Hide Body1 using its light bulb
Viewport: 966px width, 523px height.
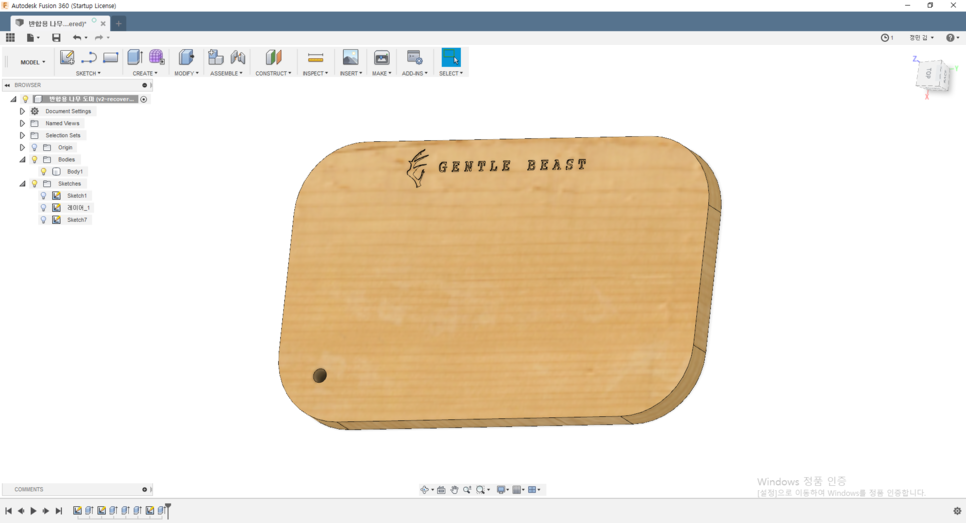(43, 172)
